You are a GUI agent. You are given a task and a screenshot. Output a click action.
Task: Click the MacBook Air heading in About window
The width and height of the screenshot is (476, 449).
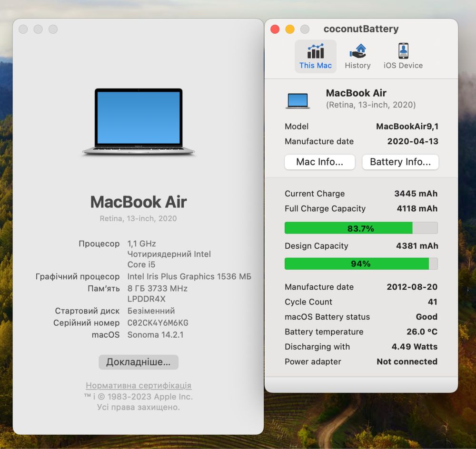coord(139,202)
